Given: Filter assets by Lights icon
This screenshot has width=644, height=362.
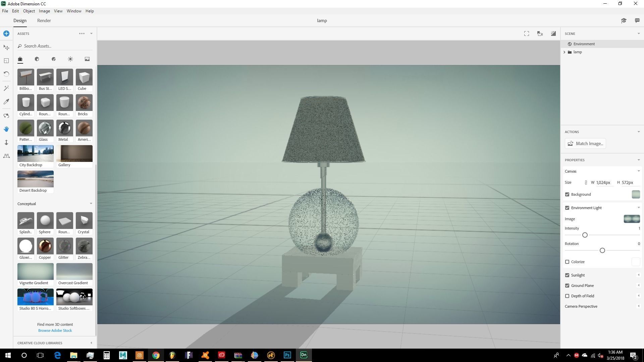Looking at the screenshot, I should point(70,59).
